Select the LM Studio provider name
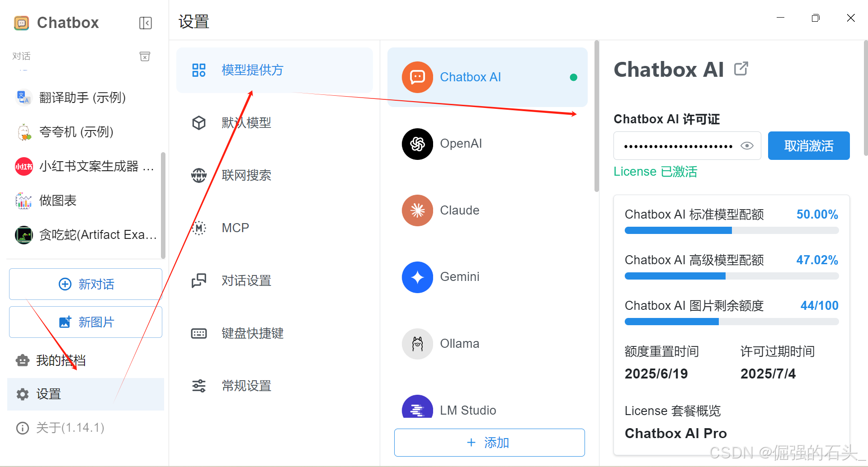Screen dimensions: 868x467 click(x=468, y=410)
